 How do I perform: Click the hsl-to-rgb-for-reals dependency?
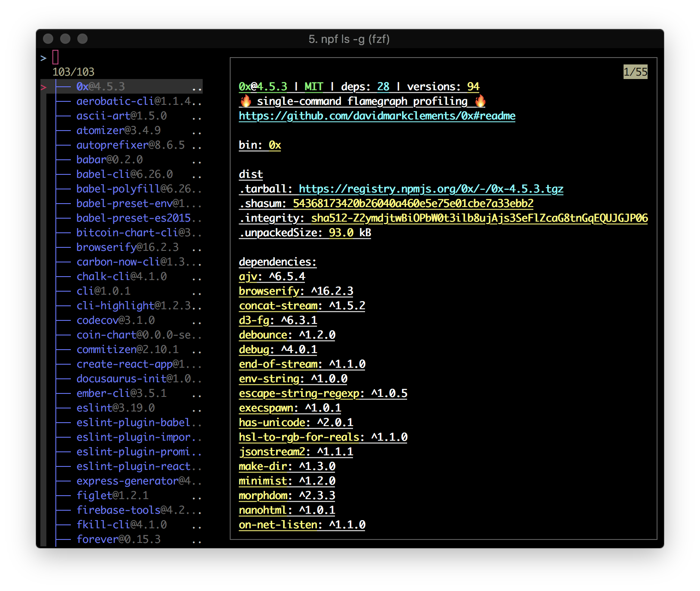323,437
